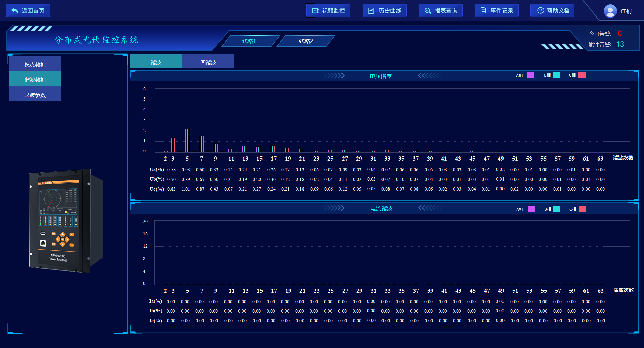Viewport: 644px width, 348px height.
Task: Select the 间谐波 tab
Action: [208, 61]
